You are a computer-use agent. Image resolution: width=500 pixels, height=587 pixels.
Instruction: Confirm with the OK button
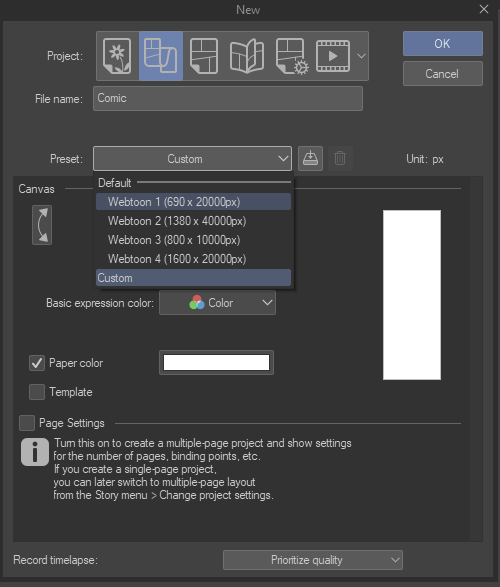(x=443, y=43)
